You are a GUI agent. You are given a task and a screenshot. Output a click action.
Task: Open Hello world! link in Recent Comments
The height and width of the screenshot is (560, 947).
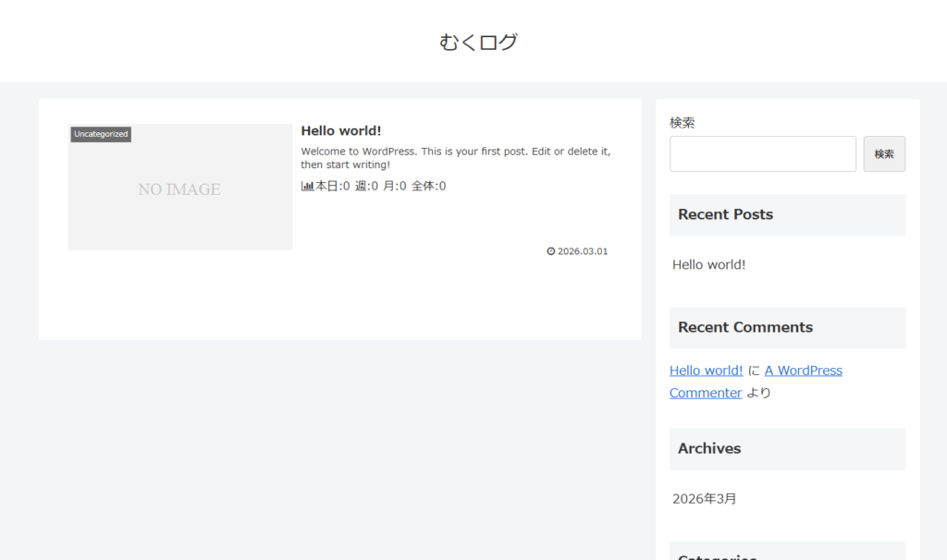tap(706, 371)
